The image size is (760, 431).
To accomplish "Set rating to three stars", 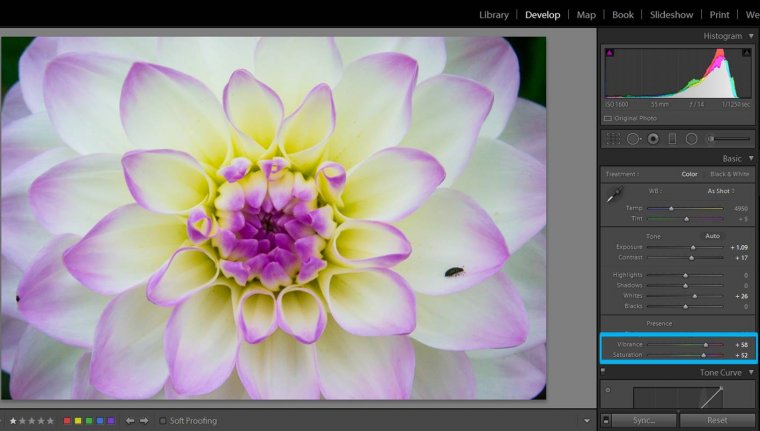I will (x=32, y=421).
